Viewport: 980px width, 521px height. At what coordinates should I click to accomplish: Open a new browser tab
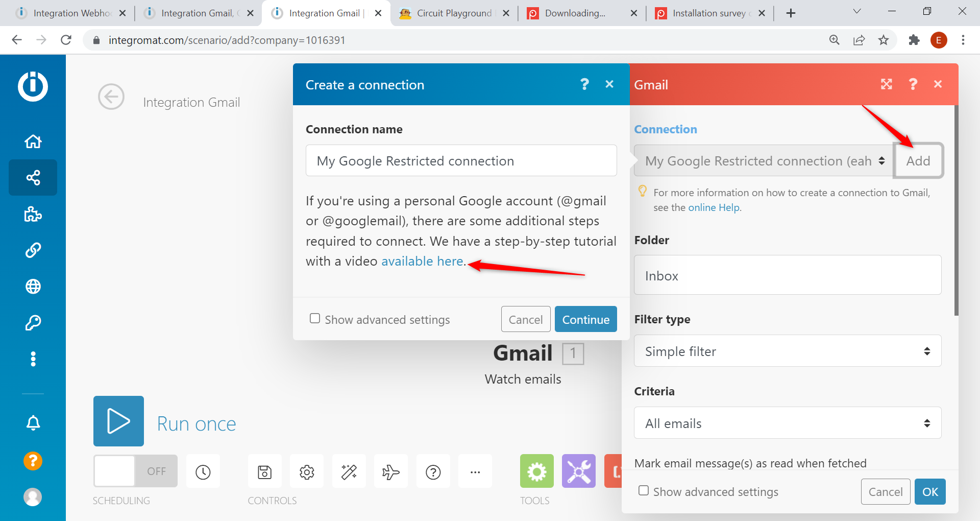click(x=791, y=13)
